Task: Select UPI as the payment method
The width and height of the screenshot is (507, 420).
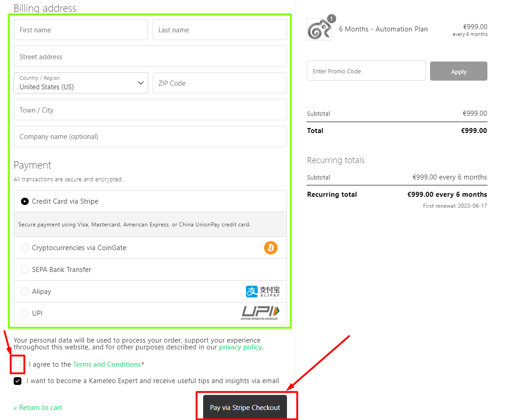Action: point(25,313)
